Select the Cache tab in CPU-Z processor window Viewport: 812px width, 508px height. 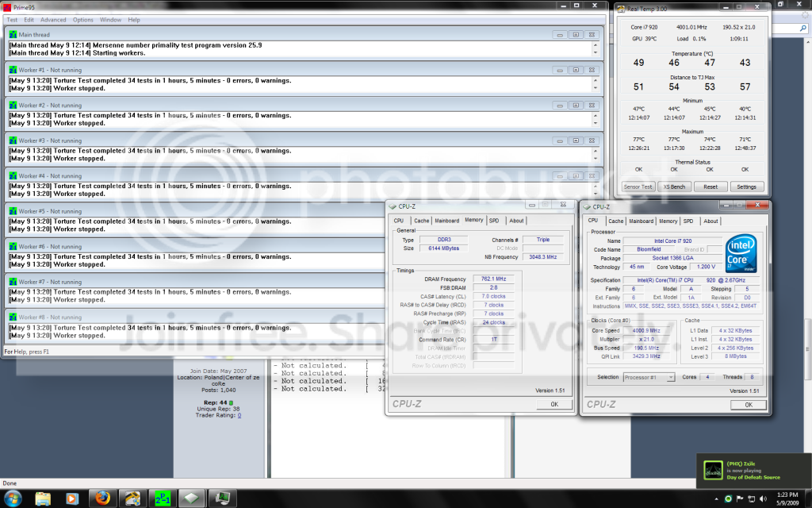click(615, 221)
